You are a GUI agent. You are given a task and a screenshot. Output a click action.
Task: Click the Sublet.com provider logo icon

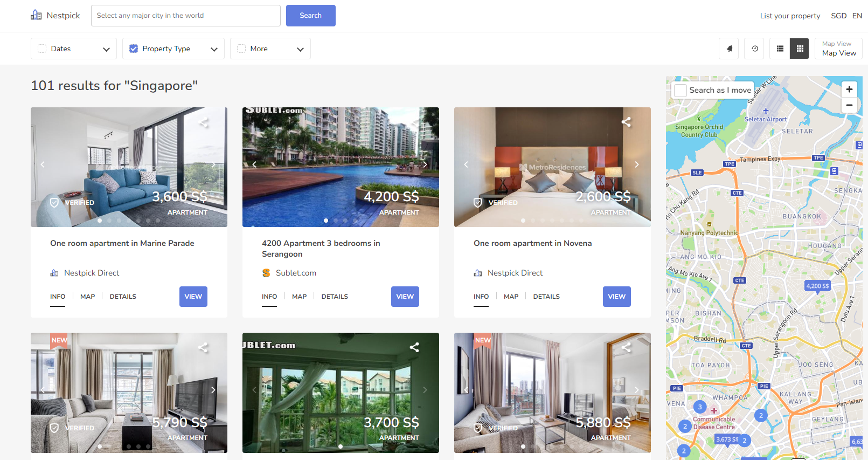click(x=266, y=273)
